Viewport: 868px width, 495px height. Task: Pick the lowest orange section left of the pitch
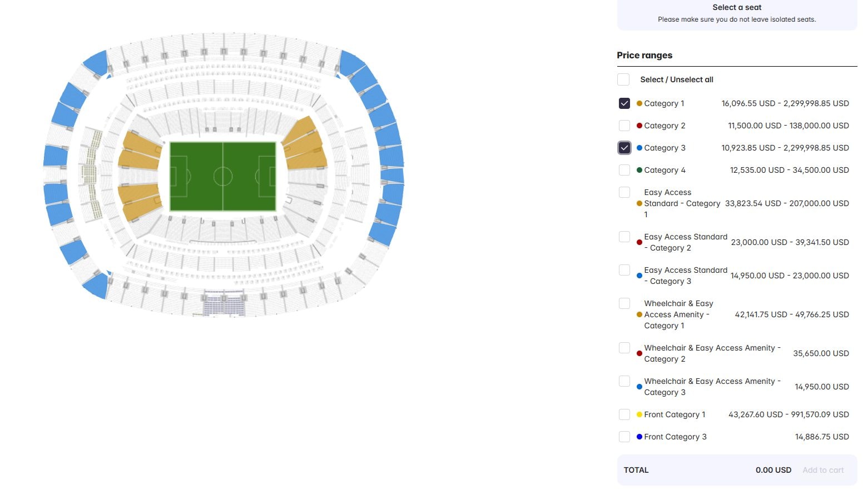(140, 209)
